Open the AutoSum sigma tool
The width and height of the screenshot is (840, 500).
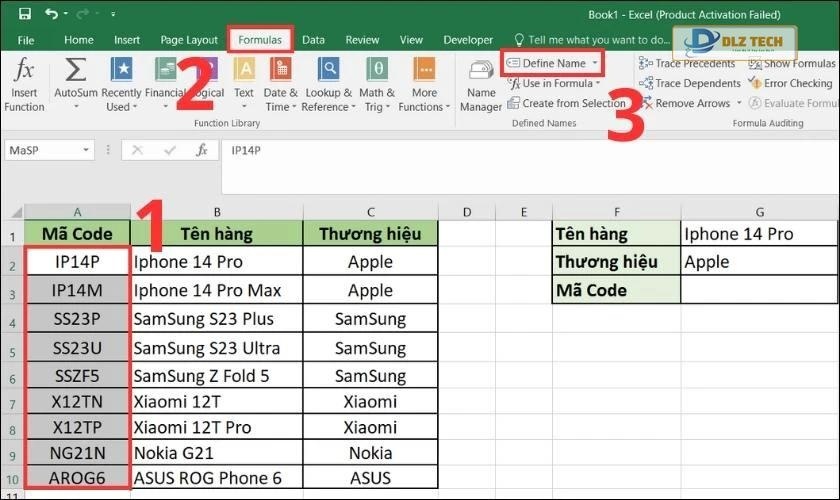76,72
